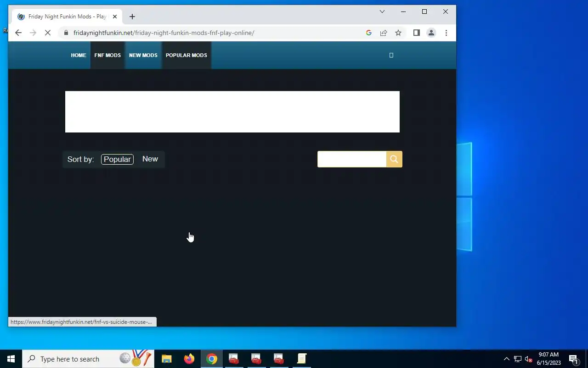Close the Friday Night Funkin Mods tab
Screen dimensions: 588x368
(x=115, y=17)
